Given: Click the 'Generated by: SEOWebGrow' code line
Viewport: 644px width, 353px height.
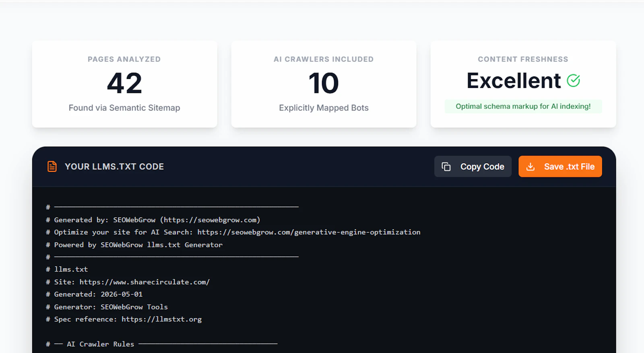Looking at the screenshot, I should pos(153,220).
